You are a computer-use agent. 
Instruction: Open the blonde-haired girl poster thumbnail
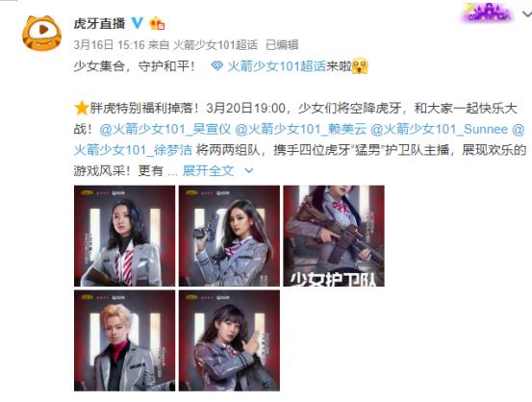tap(124, 340)
